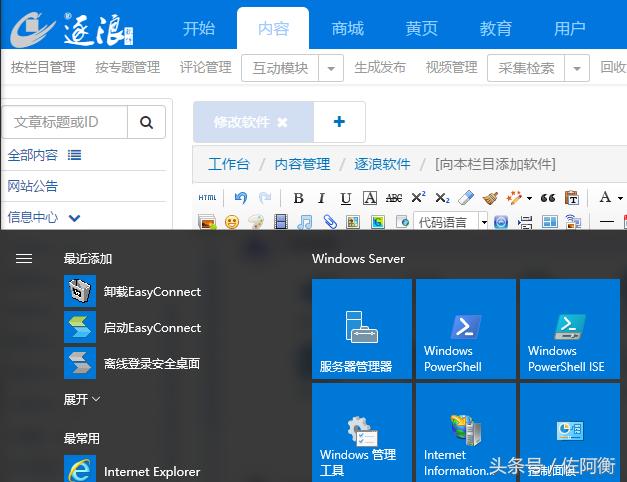
Task: Open 视频管理 menu item
Action: coord(451,67)
